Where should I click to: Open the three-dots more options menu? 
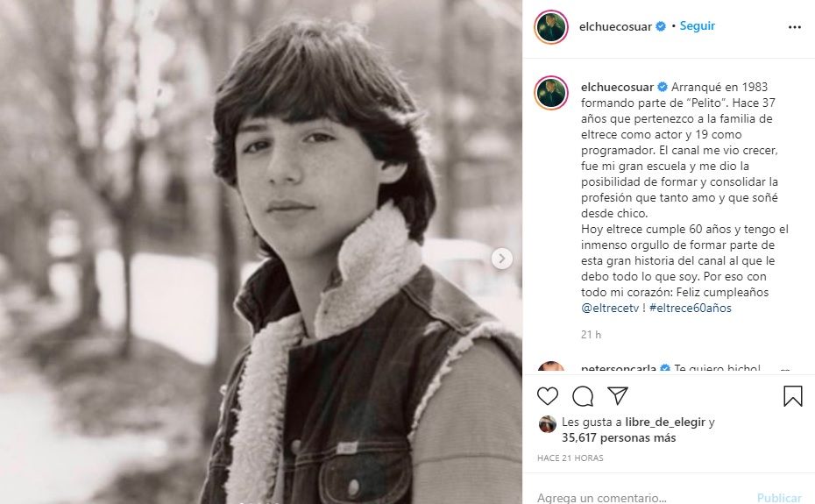794,27
